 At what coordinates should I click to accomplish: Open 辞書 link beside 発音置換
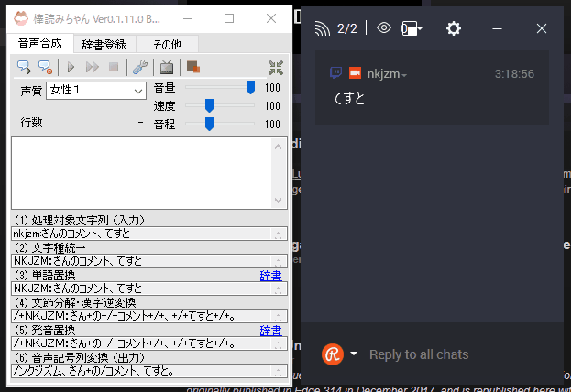click(270, 331)
